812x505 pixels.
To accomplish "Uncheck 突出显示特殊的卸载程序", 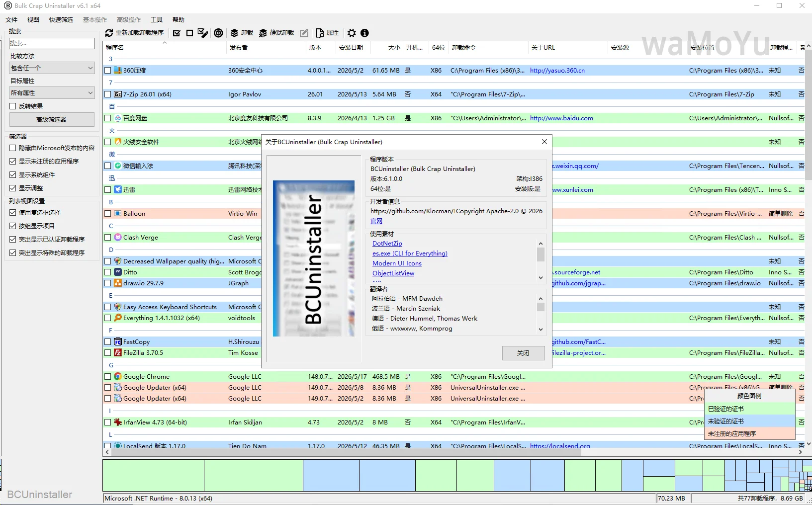I will [13, 253].
